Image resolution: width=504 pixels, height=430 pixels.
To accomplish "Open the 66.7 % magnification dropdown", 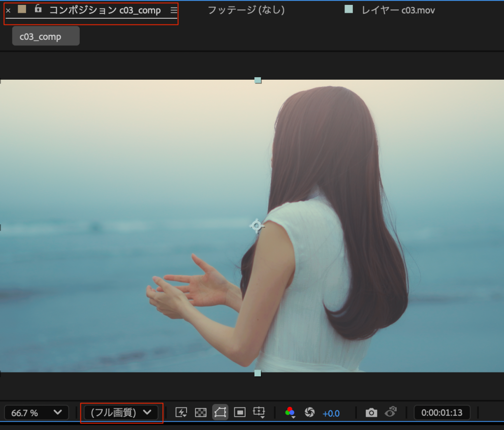I will tap(37, 413).
